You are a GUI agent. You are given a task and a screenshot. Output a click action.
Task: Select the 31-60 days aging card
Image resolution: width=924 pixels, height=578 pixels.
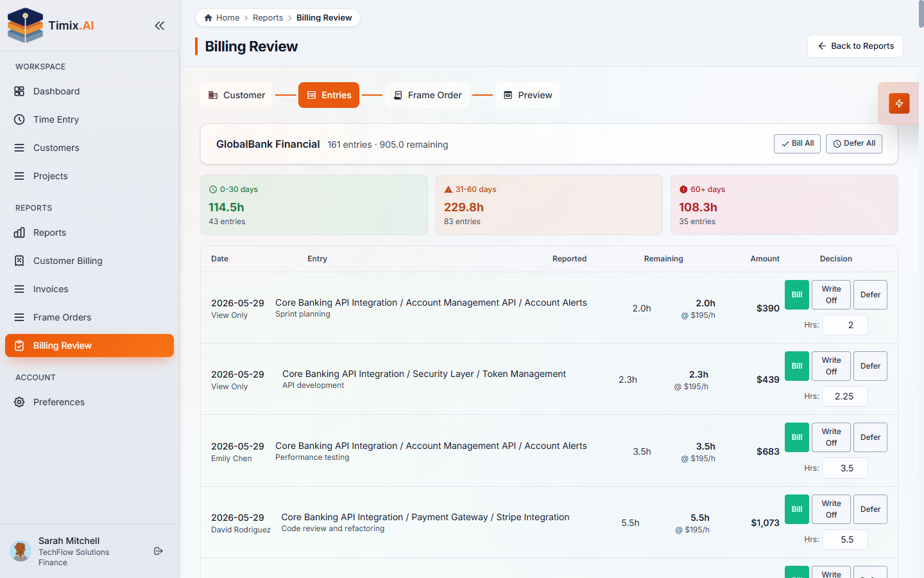click(x=549, y=205)
